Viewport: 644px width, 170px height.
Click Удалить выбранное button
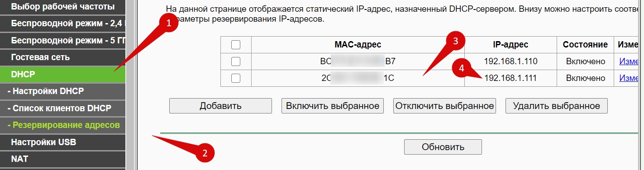coord(556,106)
